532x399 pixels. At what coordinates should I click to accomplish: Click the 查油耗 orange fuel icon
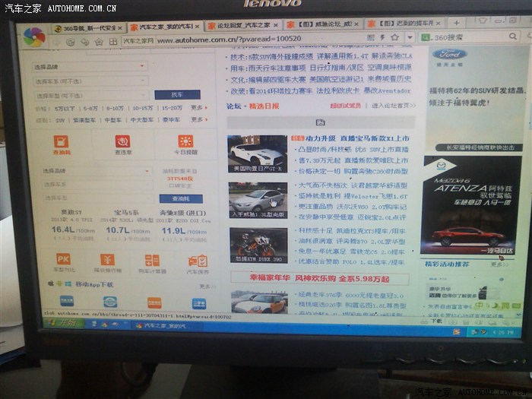[x=62, y=142]
